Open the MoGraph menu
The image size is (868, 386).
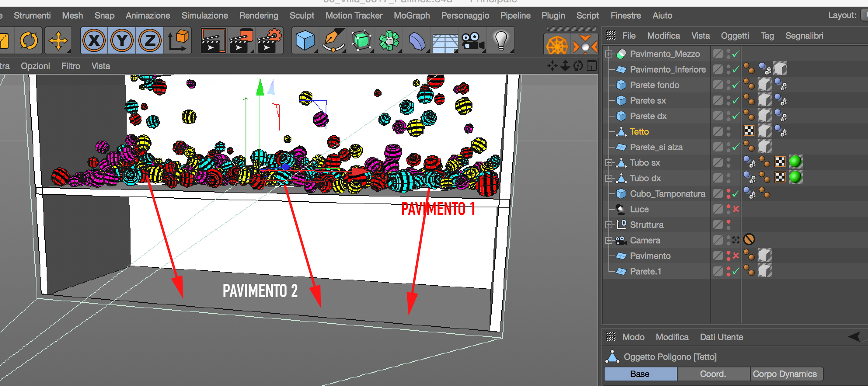coord(411,16)
